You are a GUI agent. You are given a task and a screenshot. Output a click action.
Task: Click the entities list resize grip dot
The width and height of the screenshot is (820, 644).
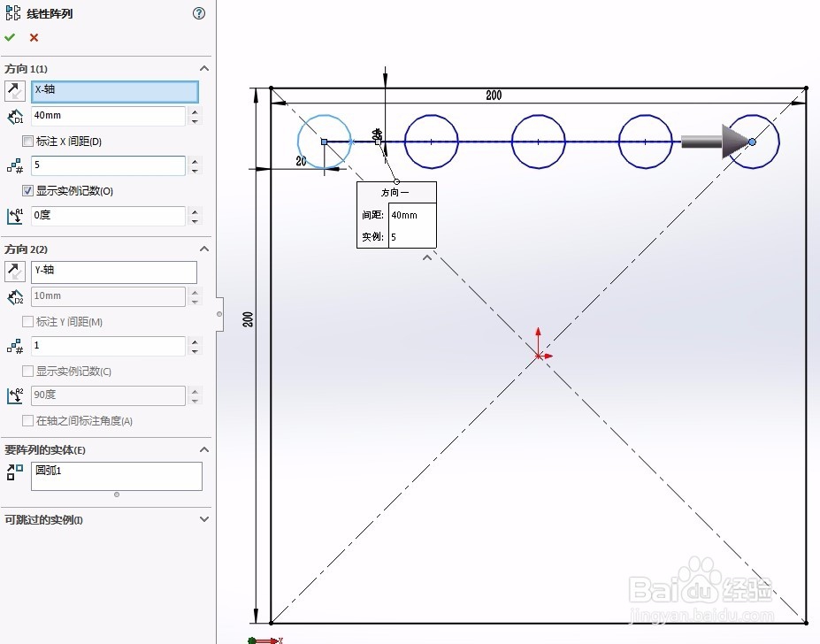coord(117,494)
